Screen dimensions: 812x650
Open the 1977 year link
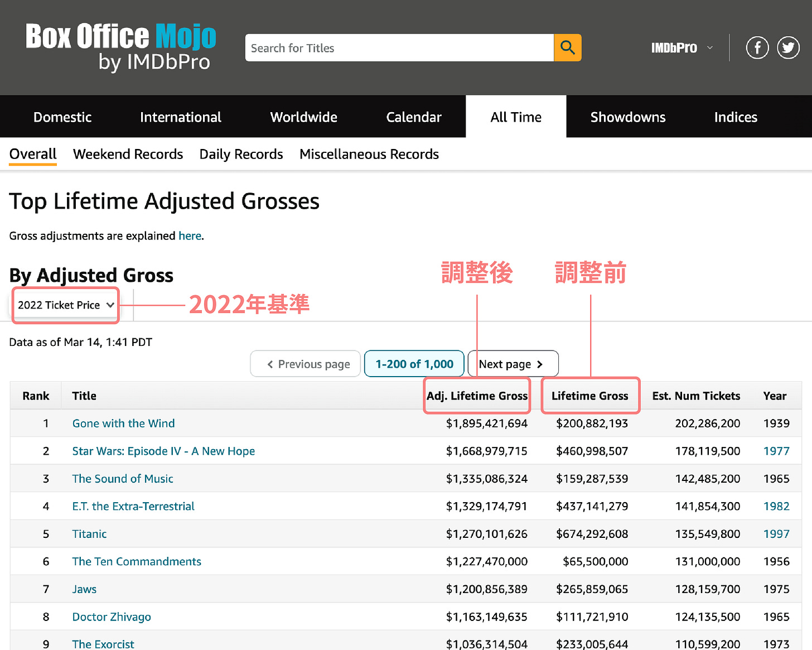point(776,451)
